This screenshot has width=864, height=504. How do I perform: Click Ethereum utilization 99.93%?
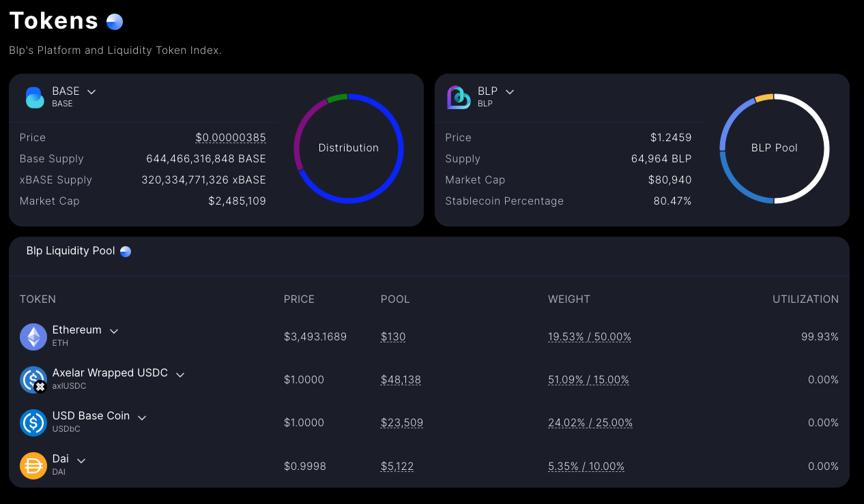pos(820,337)
